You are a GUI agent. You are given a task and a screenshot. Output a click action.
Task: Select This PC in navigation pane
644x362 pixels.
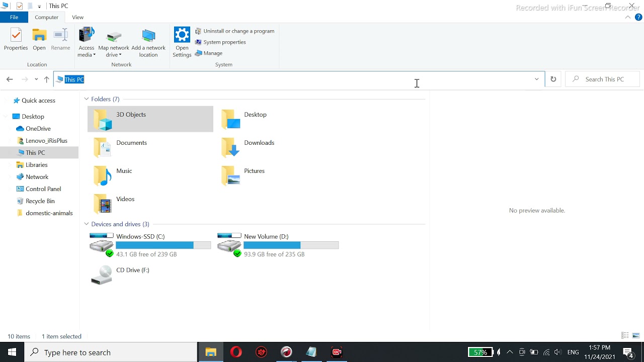click(35, 153)
